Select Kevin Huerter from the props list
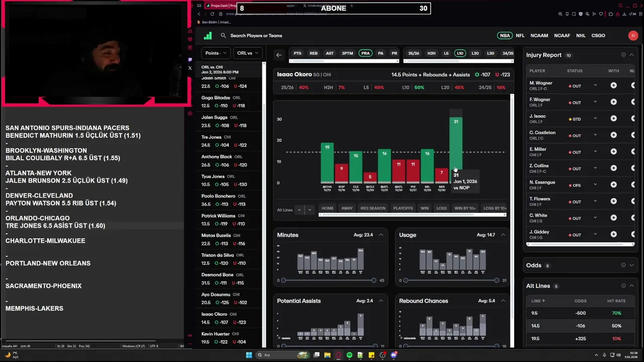This screenshot has height=362, width=644. click(x=229, y=338)
